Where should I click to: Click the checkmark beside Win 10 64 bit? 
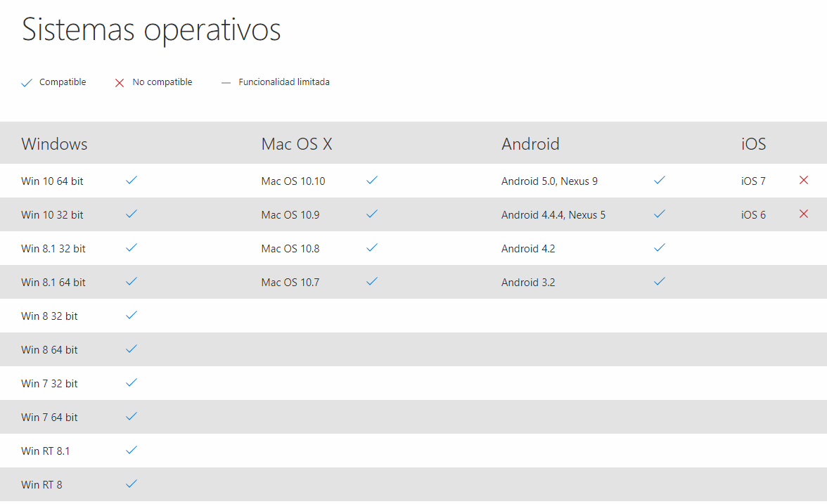[132, 180]
